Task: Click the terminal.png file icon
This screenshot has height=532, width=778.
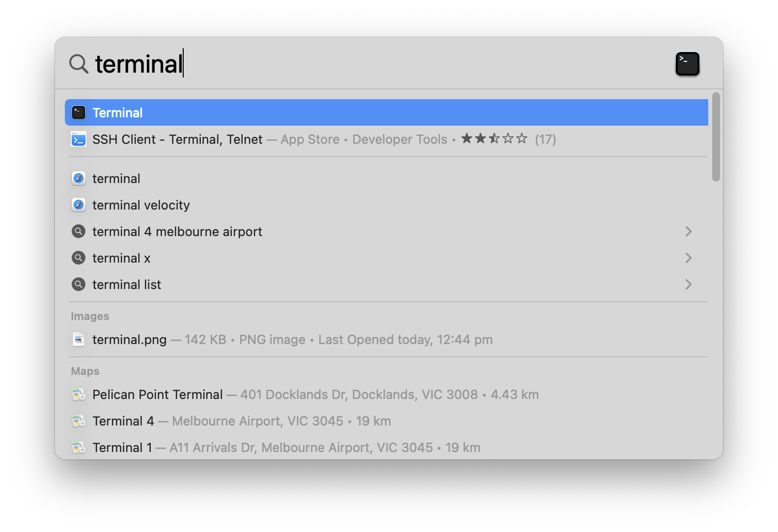Action: (79, 340)
